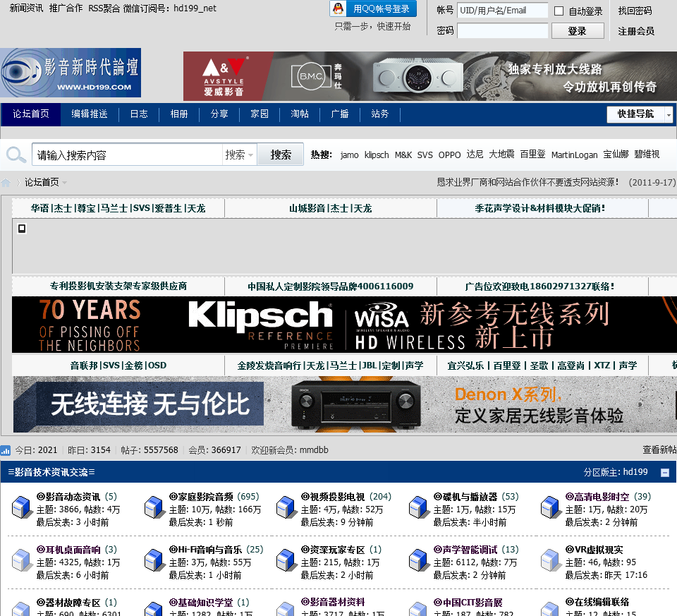Click 注册会员 link

point(636,31)
